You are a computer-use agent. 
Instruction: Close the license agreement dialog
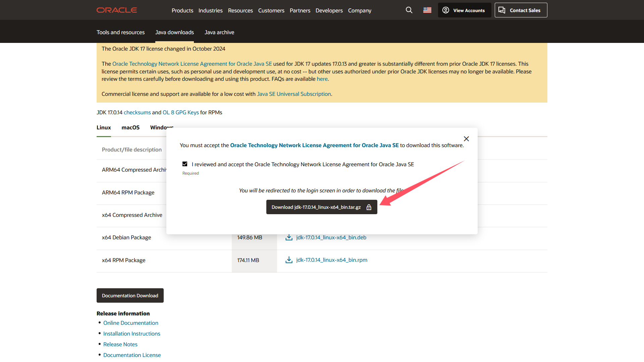point(466,139)
